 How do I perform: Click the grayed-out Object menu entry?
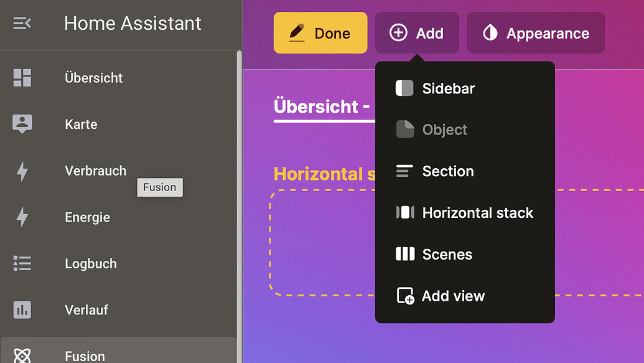444,130
